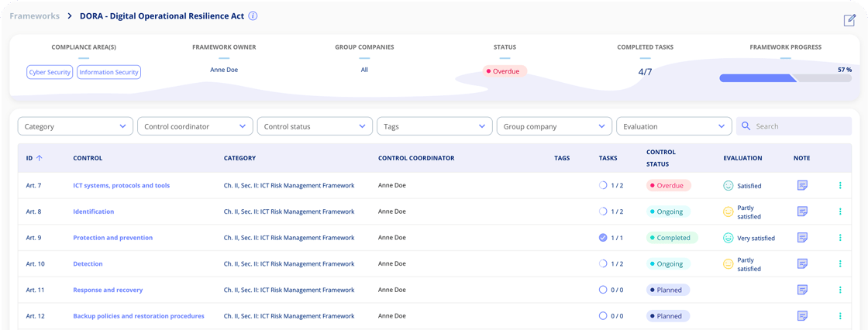The width and height of the screenshot is (868, 330).
Task: Open the Control status filter dropdown
Action: (315, 126)
